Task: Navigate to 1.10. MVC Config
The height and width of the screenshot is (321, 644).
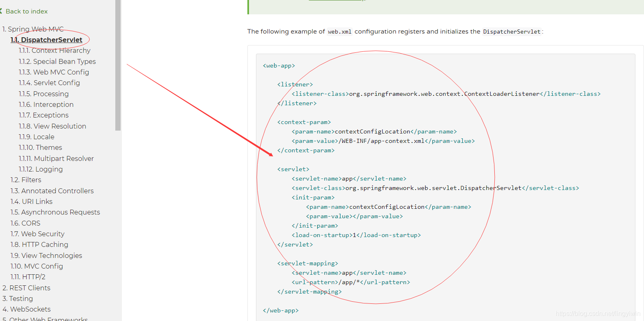Action: pyautogui.click(x=37, y=266)
